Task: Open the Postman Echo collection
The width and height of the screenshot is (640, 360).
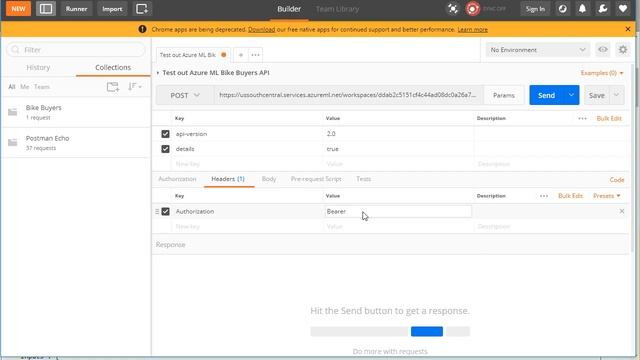Action: (x=76, y=143)
